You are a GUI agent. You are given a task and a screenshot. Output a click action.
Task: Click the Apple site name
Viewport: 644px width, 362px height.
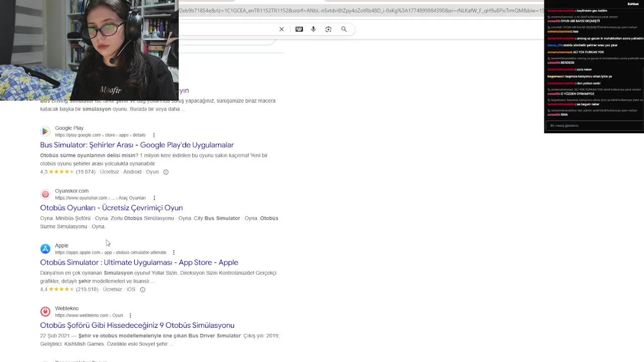click(62, 246)
